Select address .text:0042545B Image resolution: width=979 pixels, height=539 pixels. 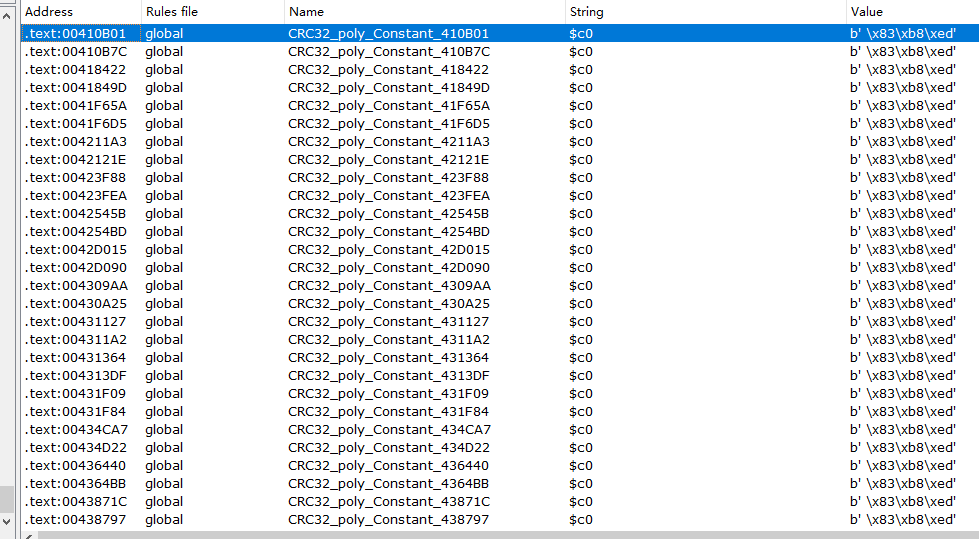[76, 214]
